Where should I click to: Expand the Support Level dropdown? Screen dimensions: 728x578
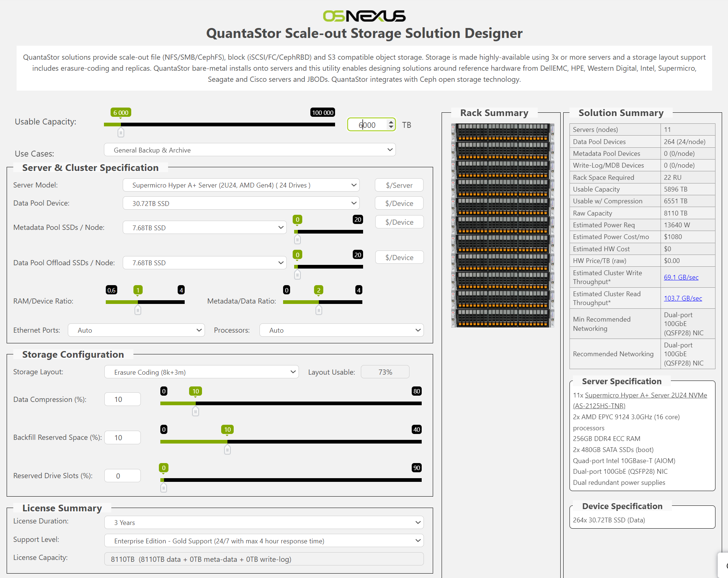click(x=264, y=541)
